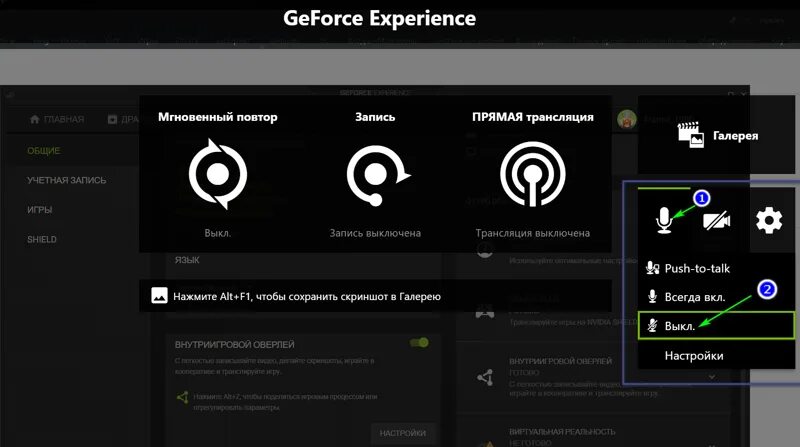Select ОБЩИЕ in settings sidebar
Viewport: 800px width, 447px height.
pos(43,151)
